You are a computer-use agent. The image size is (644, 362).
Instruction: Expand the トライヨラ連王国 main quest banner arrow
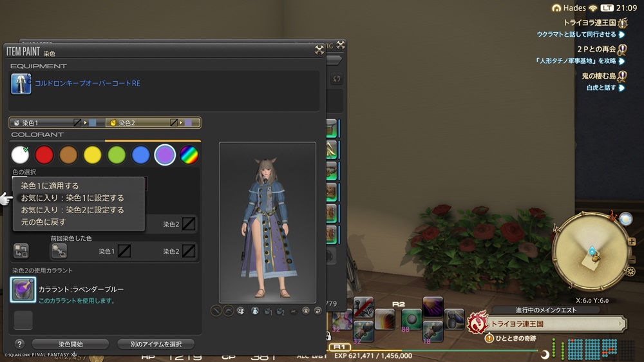click(621, 324)
